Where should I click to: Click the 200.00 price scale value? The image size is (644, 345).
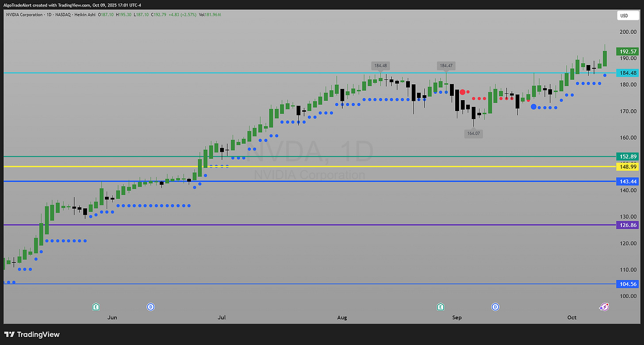(x=628, y=32)
